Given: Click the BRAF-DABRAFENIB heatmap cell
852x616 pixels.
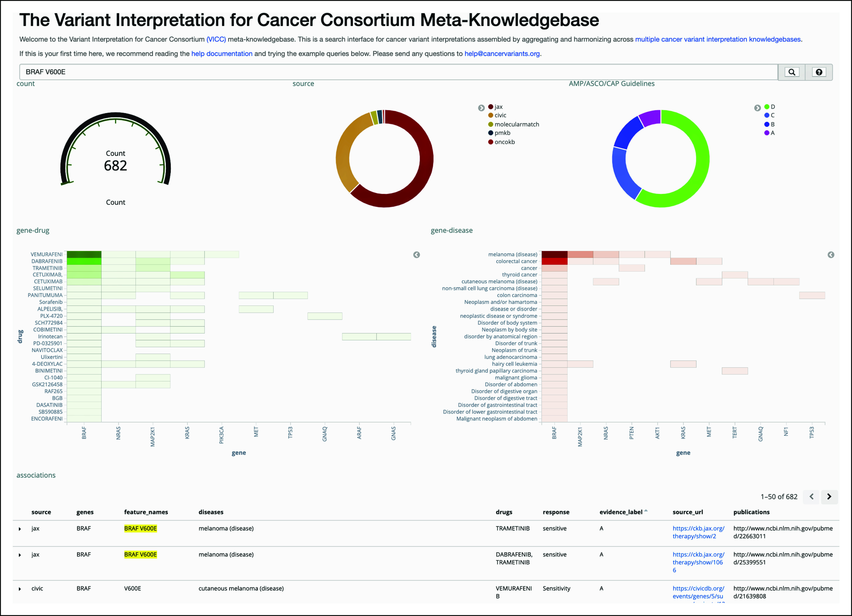Looking at the screenshot, I should pyautogui.click(x=84, y=261).
